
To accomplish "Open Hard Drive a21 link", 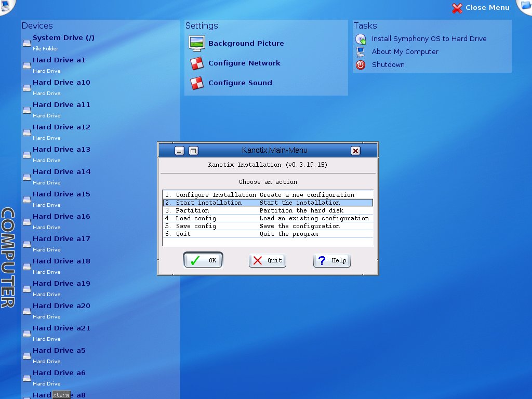I will (x=61, y=328).
